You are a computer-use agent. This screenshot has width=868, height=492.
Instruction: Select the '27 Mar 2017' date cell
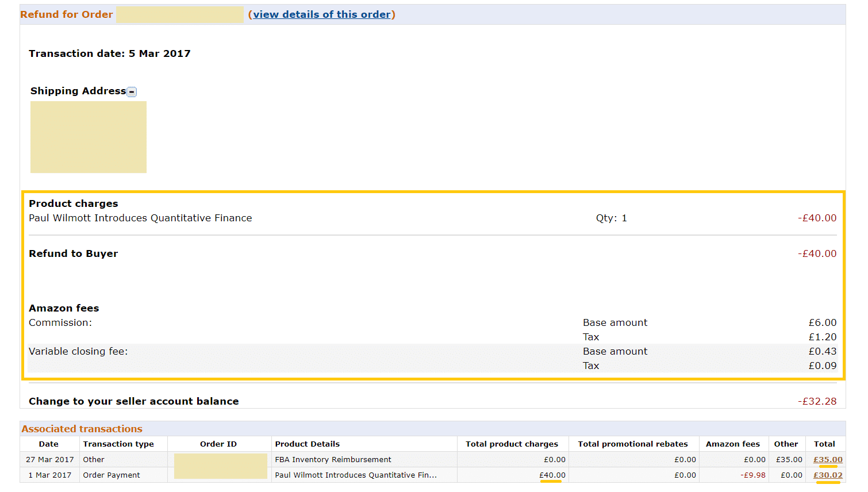[50, 459]
